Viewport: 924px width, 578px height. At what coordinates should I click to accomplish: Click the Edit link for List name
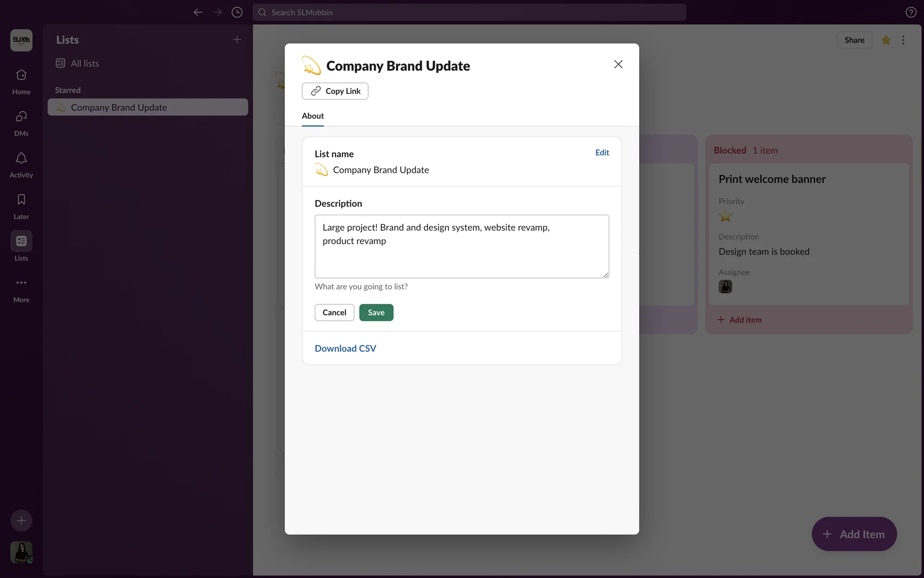[602, 153]
